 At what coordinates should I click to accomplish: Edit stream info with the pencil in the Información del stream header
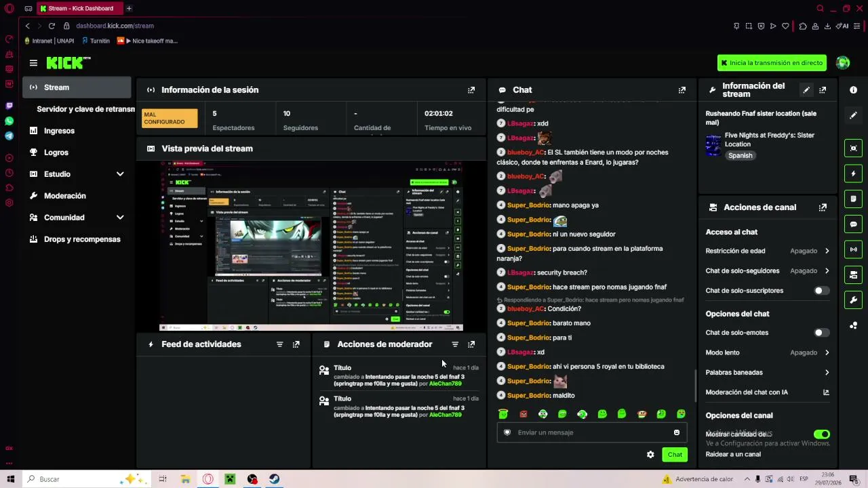806,90
